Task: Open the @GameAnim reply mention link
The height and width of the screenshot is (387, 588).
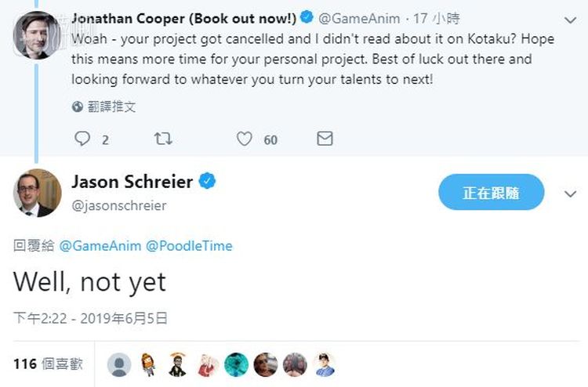Action: tap(100, 245)
